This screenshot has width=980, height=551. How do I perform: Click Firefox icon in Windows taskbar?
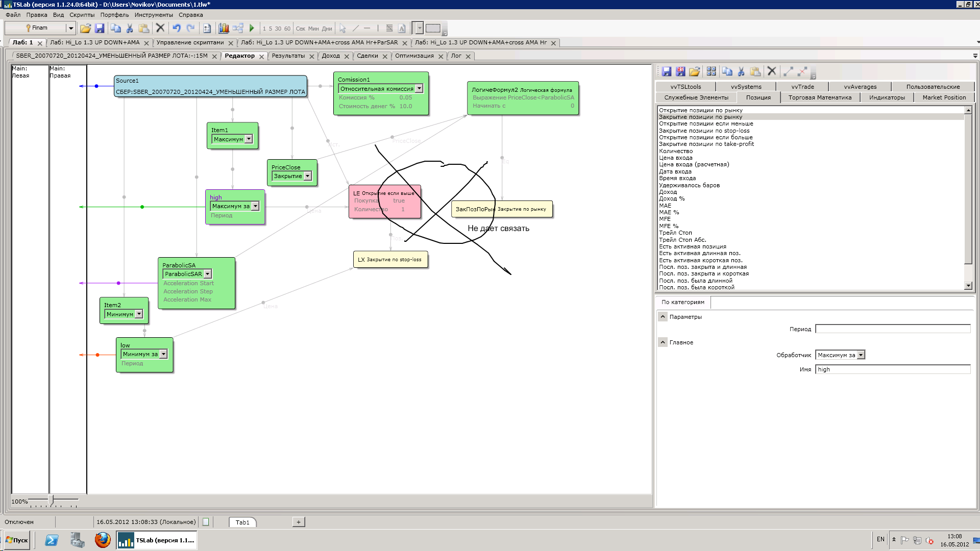103,540
